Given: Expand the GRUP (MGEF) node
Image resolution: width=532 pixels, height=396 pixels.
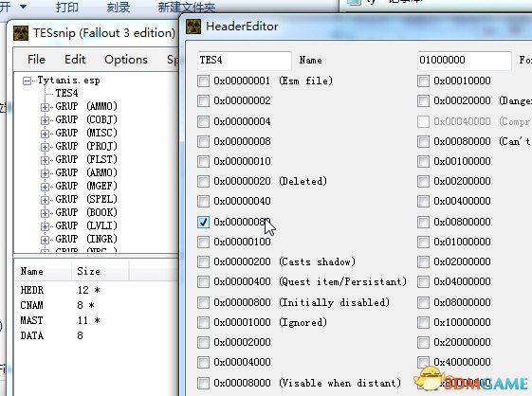Looking at the screenshot, I should (x=45, y=187).
